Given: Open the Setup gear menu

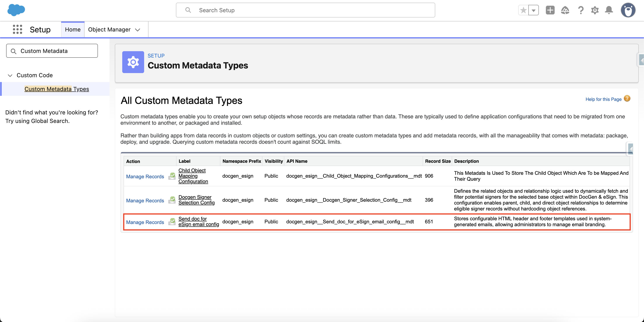Looking at the screenshot, I should click(x=595, y=10).
